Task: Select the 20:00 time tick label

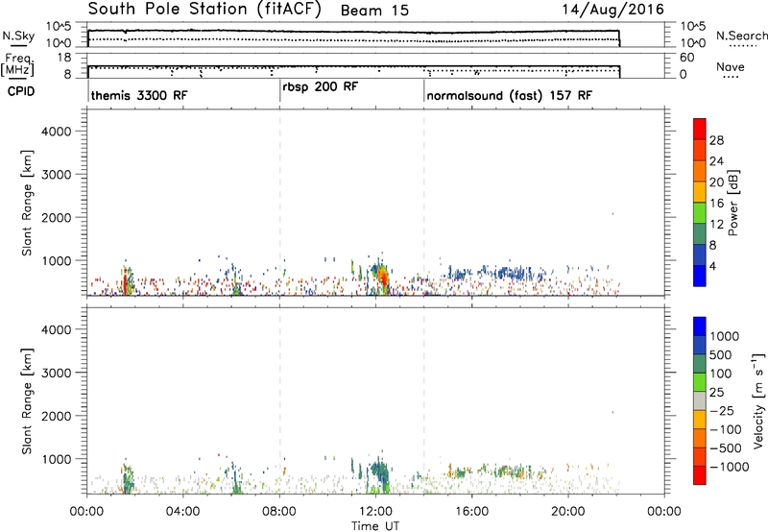Action: click(x=567, y=512)
